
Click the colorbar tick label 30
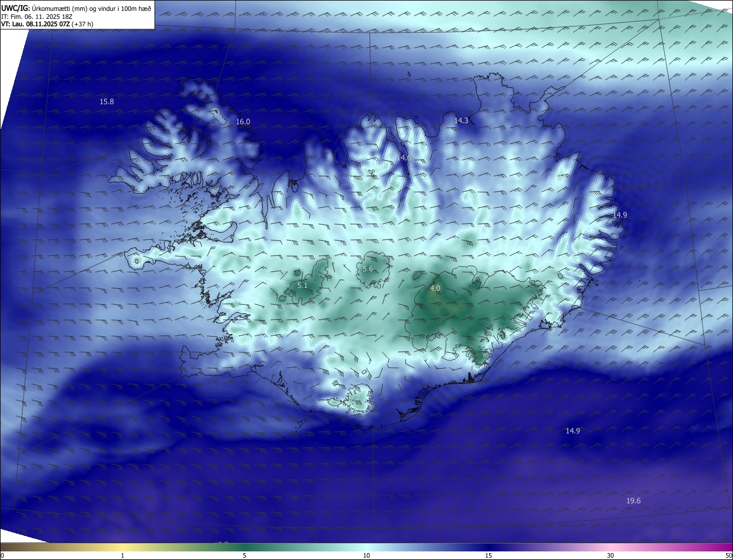[x=610, y=555]
